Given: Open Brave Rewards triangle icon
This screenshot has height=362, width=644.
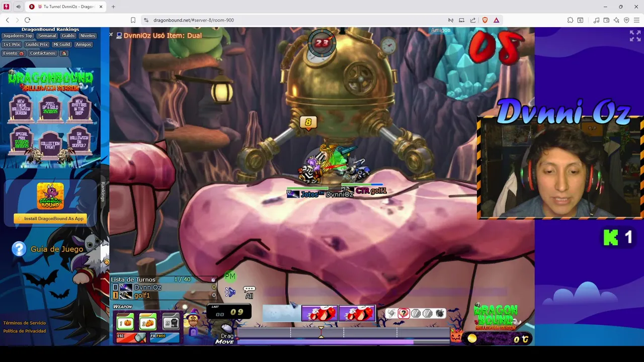Looking at the screenshot, I should (496, 20).
